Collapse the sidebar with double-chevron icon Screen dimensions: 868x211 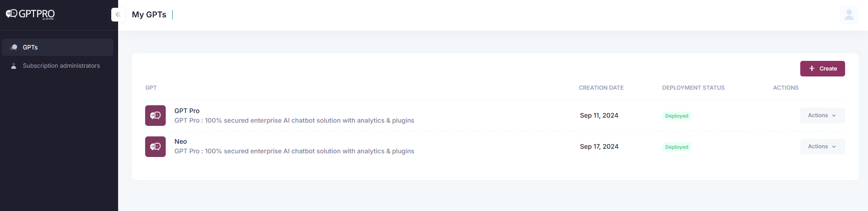118,15
